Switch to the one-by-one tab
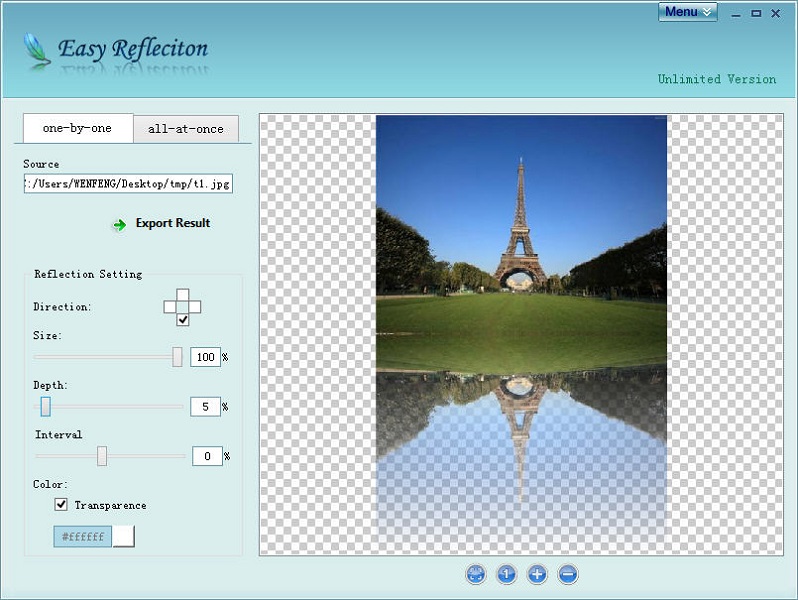This screenshot has height=600, width=798. coord(78,128)
